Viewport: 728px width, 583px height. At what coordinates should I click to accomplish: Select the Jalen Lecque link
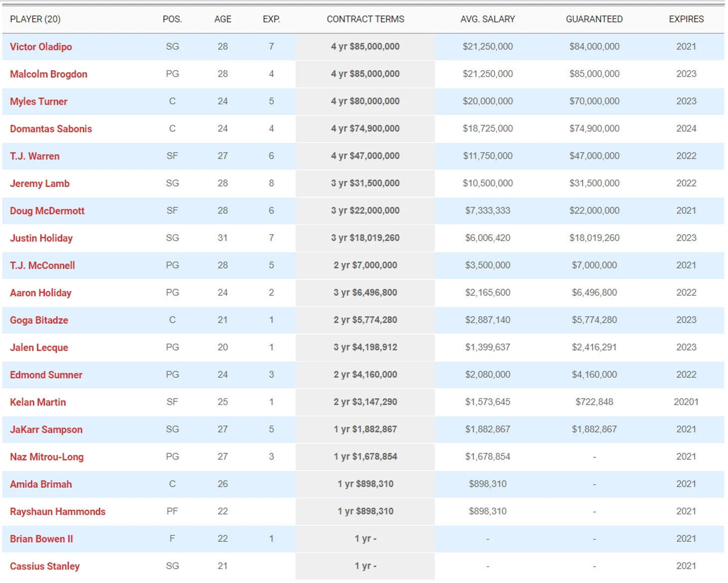point(39,348)
